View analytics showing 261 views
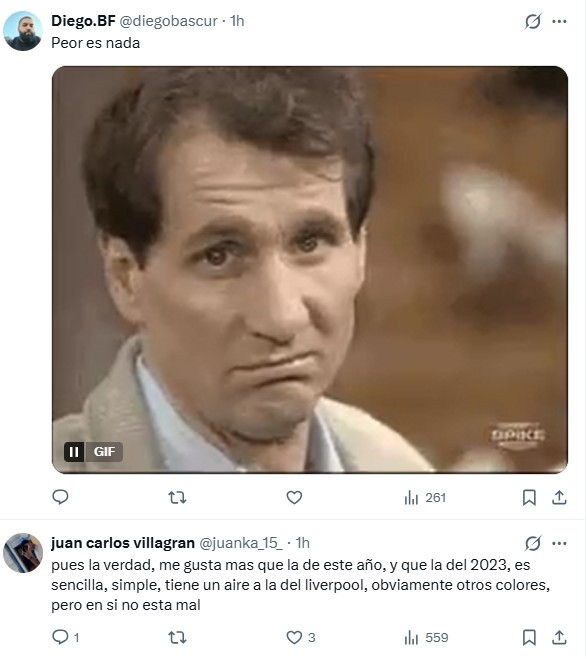The image size is (586, 657). (x=425, y=498)
